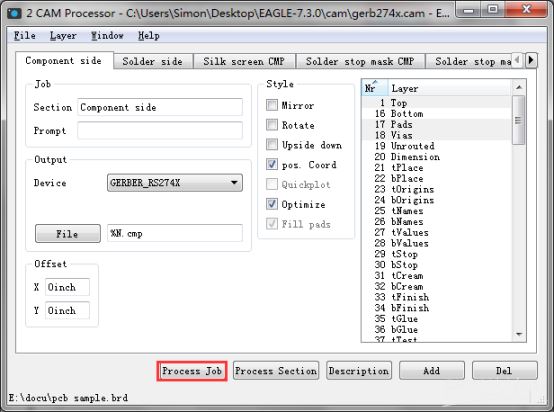This screenshot has height=412, width=554.
Task: Select the Component side tab
Action: [x=64, y=60]
